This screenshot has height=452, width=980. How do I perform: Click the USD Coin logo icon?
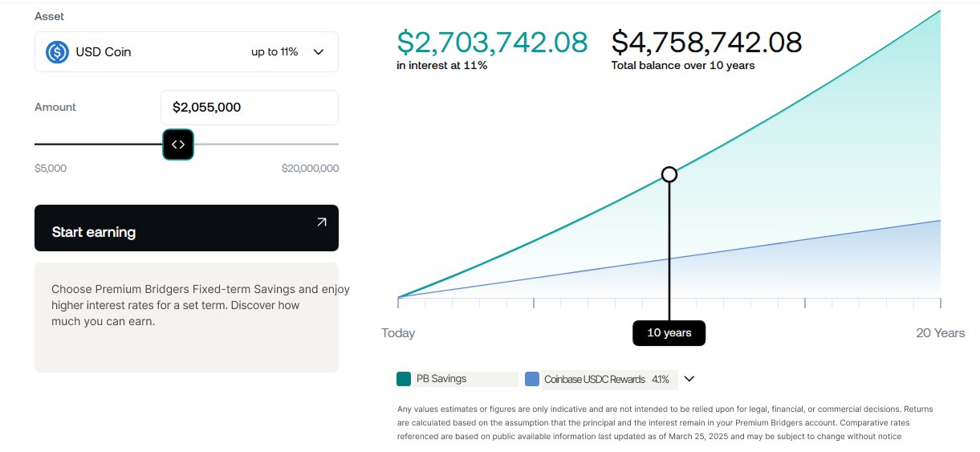tap(57, 52)
